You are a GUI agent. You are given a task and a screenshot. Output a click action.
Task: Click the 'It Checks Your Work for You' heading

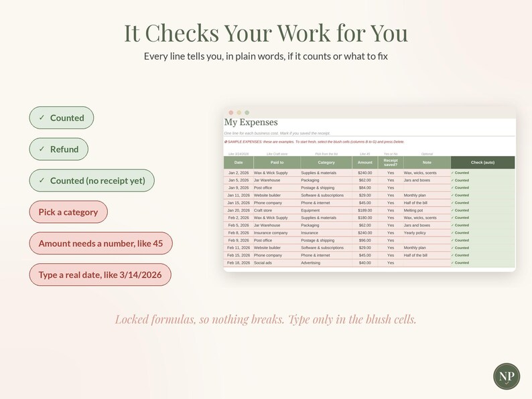tap(266, 33)
